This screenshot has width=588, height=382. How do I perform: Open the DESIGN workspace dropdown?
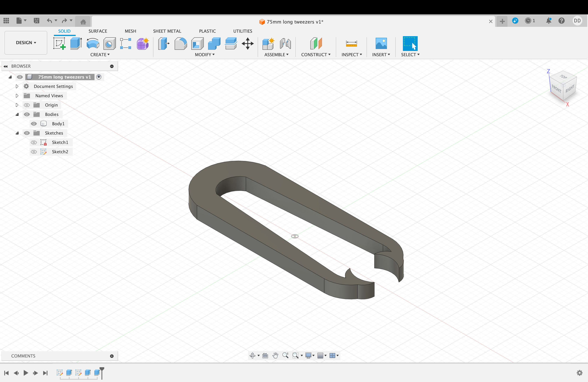tap(26, 43)
